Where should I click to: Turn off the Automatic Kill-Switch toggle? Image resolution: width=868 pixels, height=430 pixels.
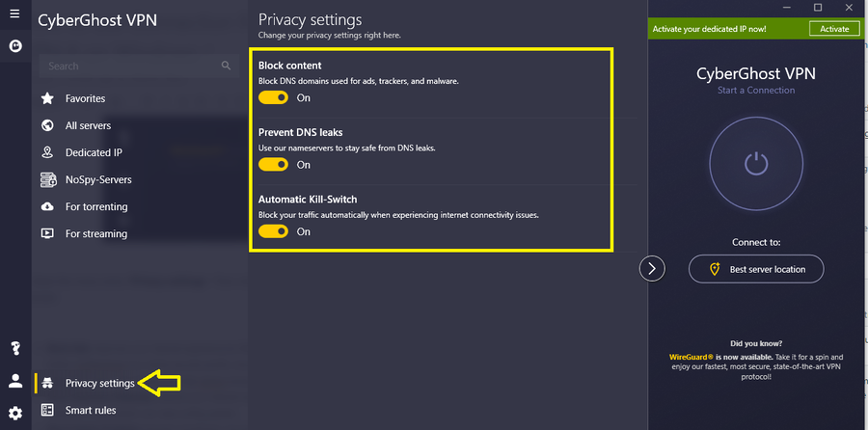[x=274, y=231]
